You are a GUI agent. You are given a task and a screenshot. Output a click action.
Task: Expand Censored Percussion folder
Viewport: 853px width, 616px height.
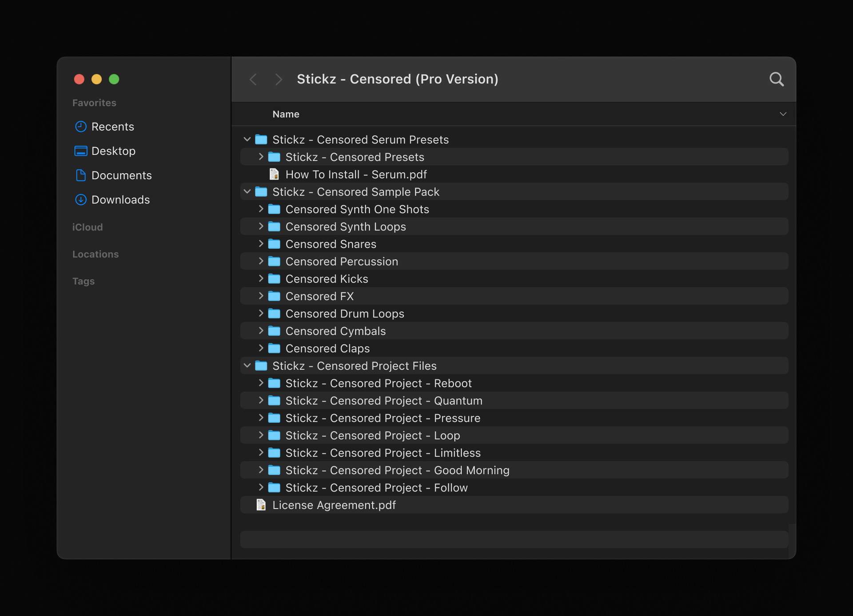[x=261, y=261]
